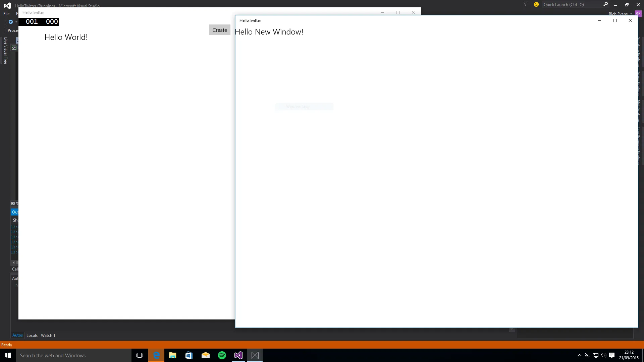The image size is (644, 362).
Task: Click the purple RE account avatar
Action: tap(638, 14)
